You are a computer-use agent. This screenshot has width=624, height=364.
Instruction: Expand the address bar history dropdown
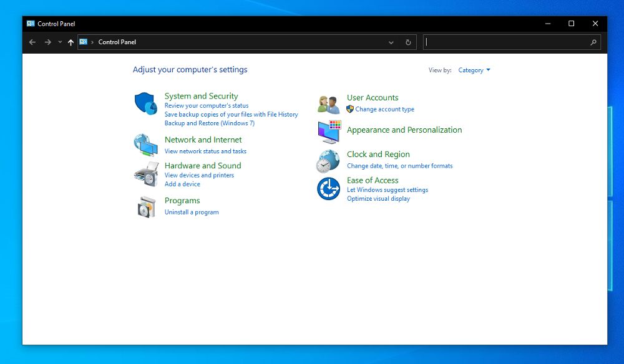(391, 42)
